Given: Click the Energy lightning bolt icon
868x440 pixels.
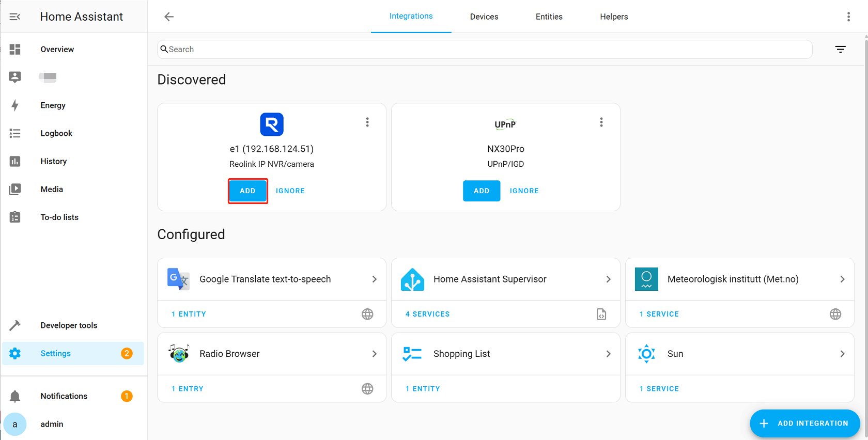Looking at the screenshot, I should [x=15, y=105].
